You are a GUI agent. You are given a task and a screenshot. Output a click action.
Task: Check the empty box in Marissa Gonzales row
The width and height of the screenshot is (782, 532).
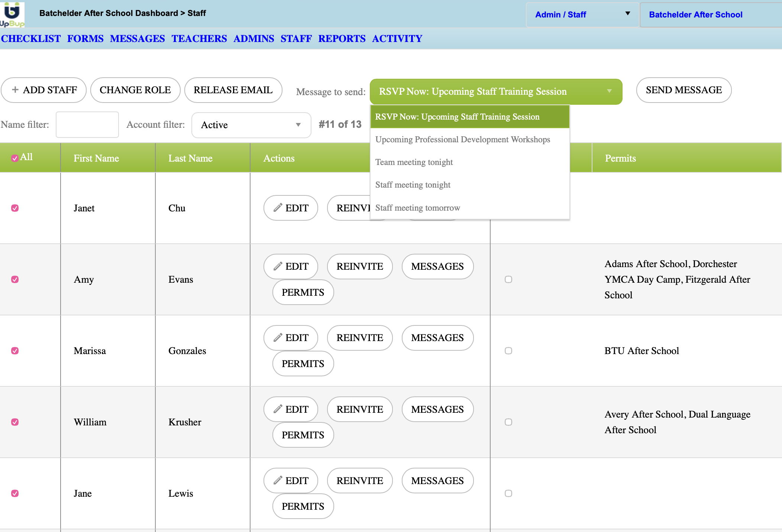coord(508,351)
